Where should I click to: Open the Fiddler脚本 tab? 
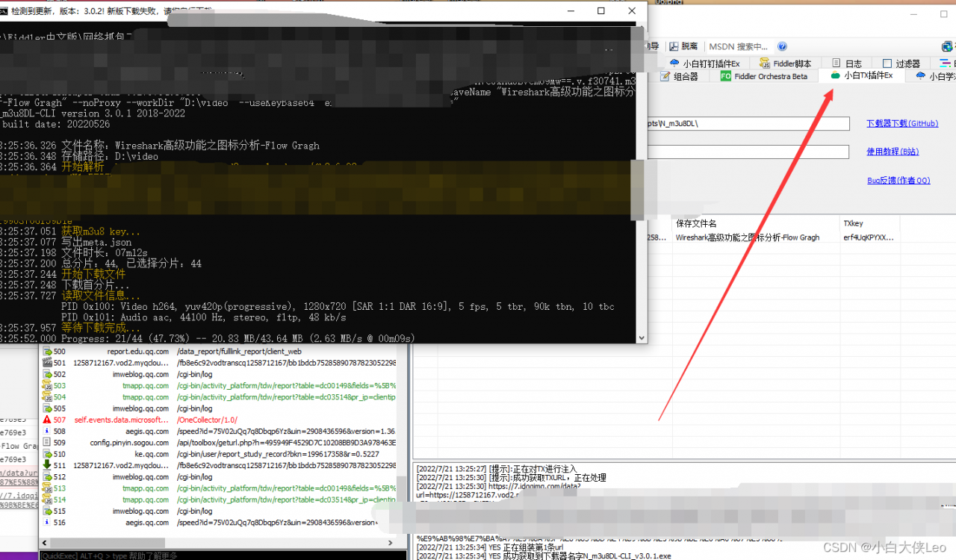pos(784,63)
